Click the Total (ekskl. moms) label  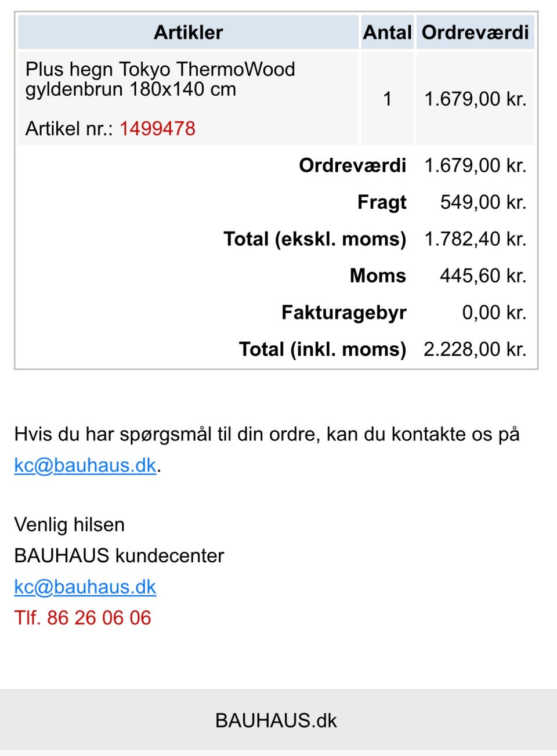pos(314,238)
